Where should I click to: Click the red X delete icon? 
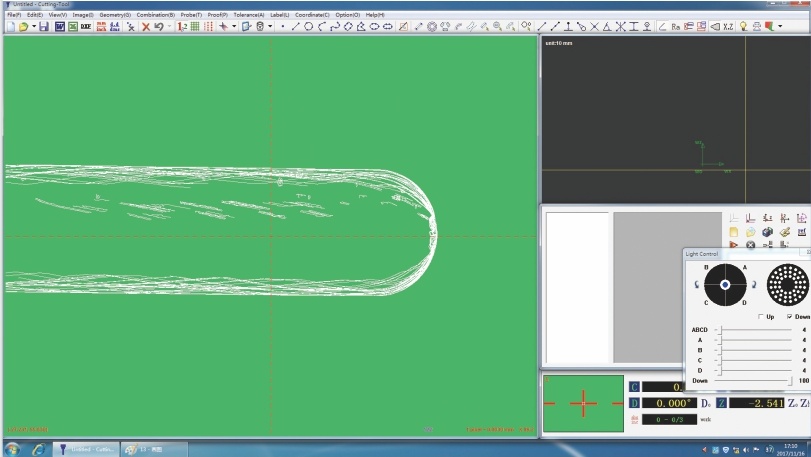tap(145, 26)
